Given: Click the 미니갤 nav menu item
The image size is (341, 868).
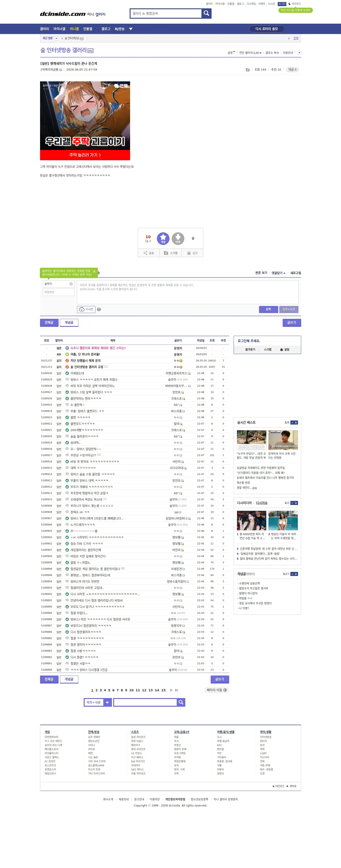Looking at the screenshot, I should coord(74,29).
